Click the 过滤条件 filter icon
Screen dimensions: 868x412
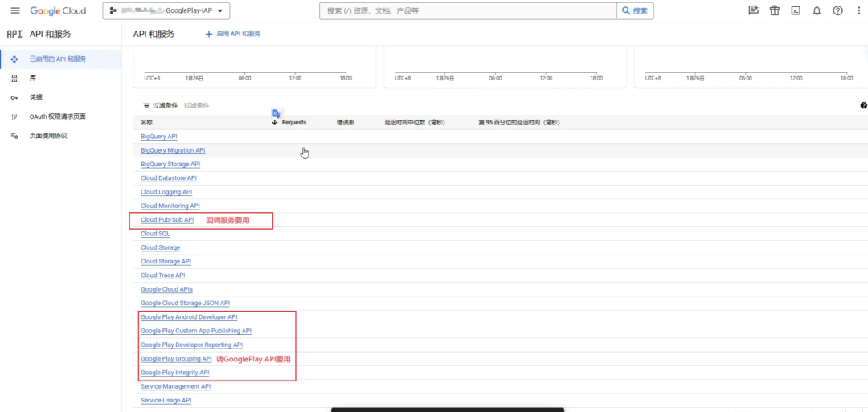(x=147, y=105)
